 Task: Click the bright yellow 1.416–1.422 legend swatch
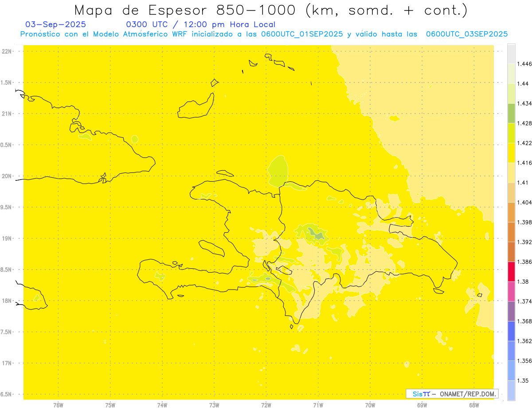[x=511, y=153]
